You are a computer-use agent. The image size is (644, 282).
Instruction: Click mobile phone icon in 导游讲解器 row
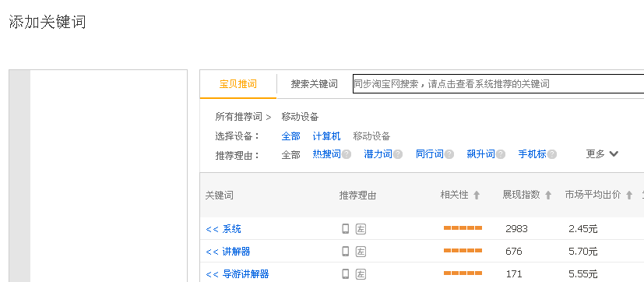click(x=346, y=273)
